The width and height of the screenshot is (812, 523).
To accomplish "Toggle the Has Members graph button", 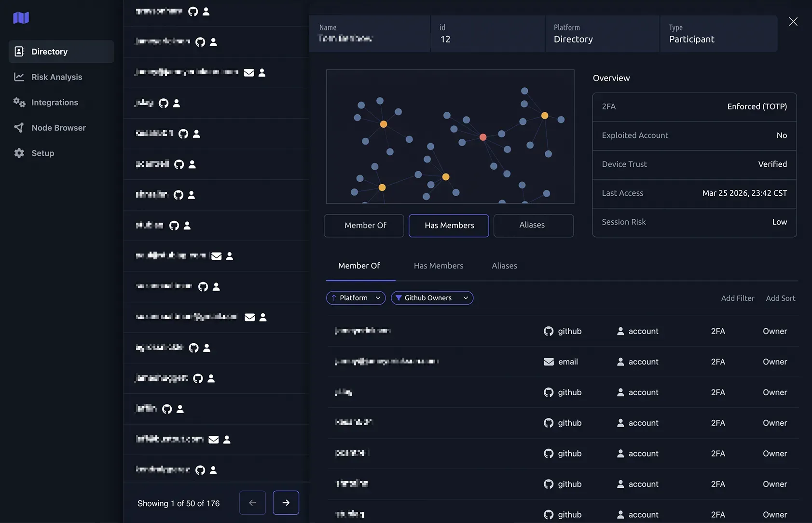I will click(x=449, y=226).
